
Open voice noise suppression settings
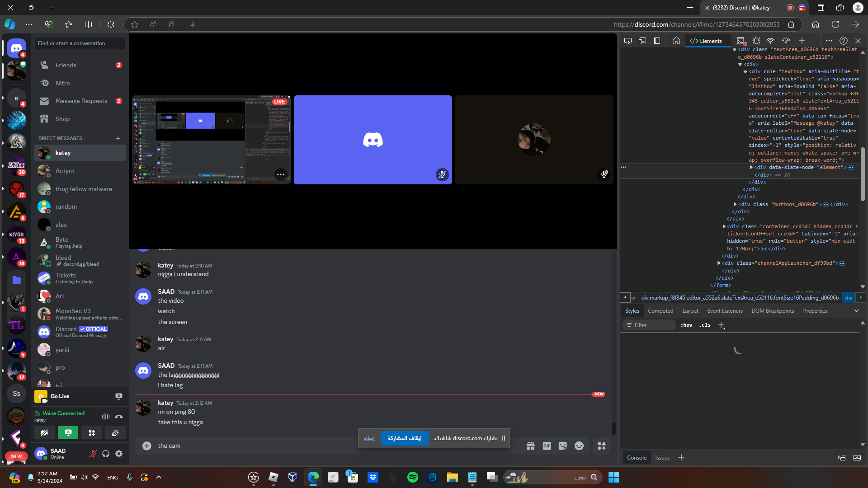click(x=106, y=417)
